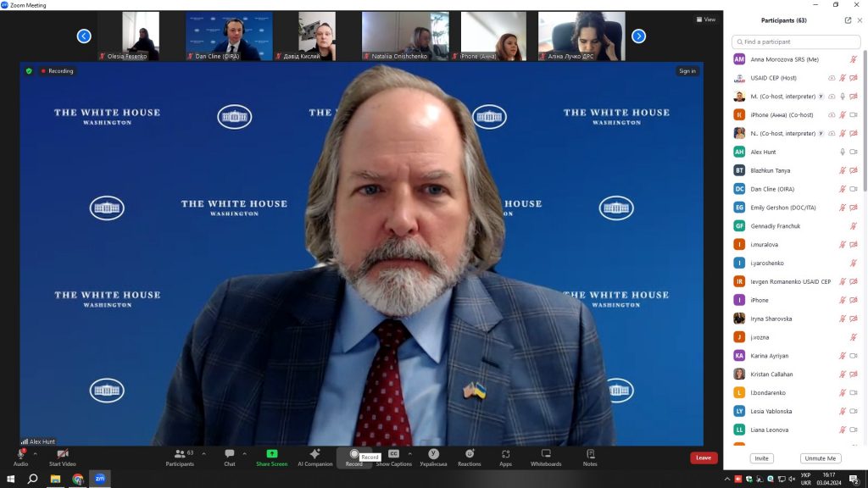Leave the meeting
Image resolution: width=868 pixels, height=488 pixels.
point(704,457)
